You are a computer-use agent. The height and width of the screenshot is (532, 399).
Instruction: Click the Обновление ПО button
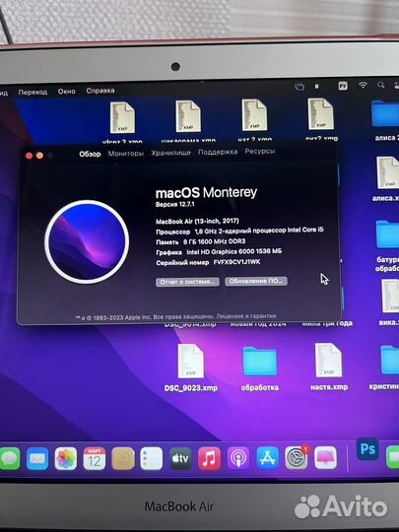pyautogui.click(x=256, y=281)
